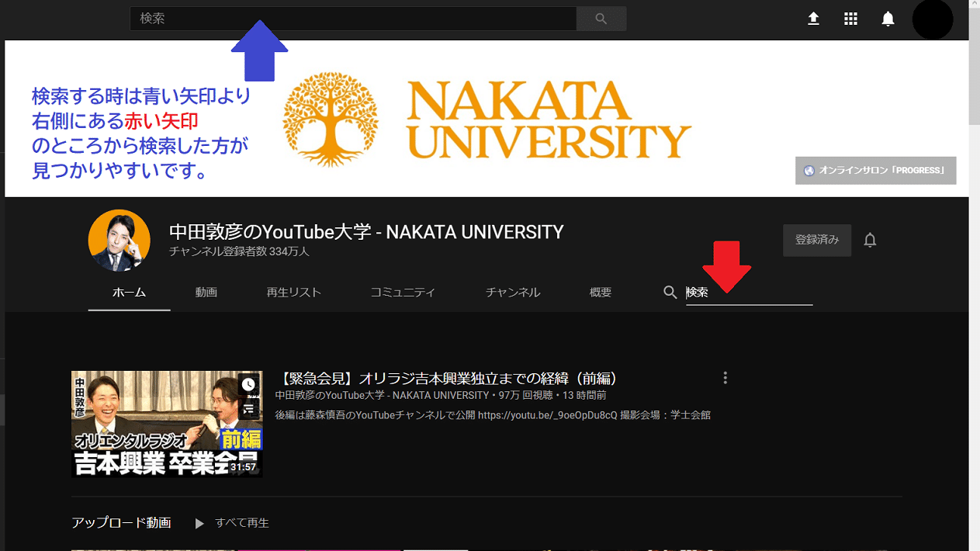The image size is (980, 551).
Task: Toggle the channel notification bell beside 登録済み
Action: (x=870, y=241)
